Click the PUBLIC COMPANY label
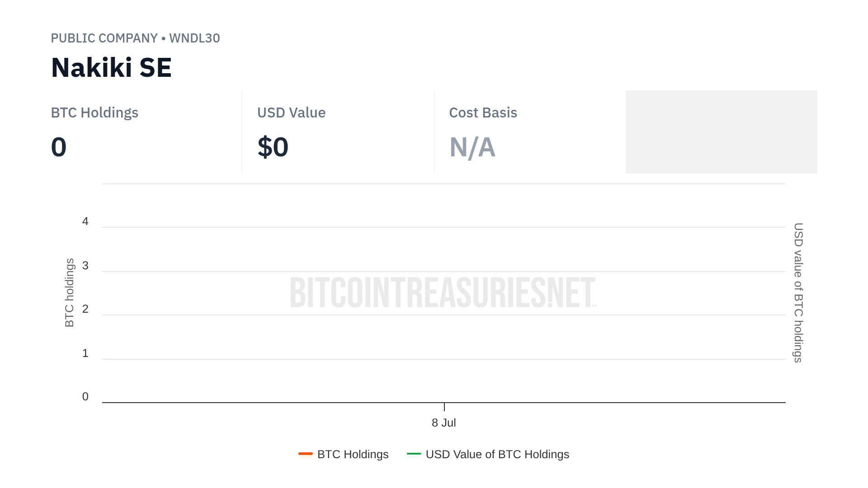Viewport: 868px width, 488px height. pyautogui.click(x=104, y=38)
